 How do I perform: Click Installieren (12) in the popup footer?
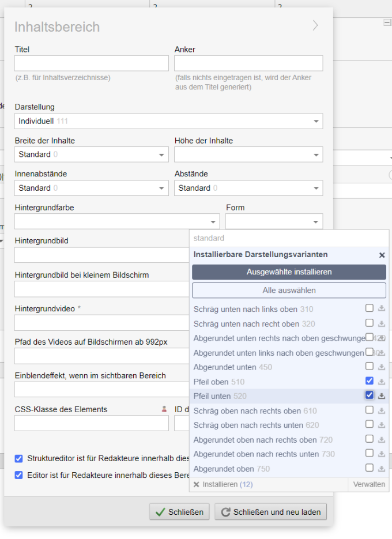[x=223, y=485]
